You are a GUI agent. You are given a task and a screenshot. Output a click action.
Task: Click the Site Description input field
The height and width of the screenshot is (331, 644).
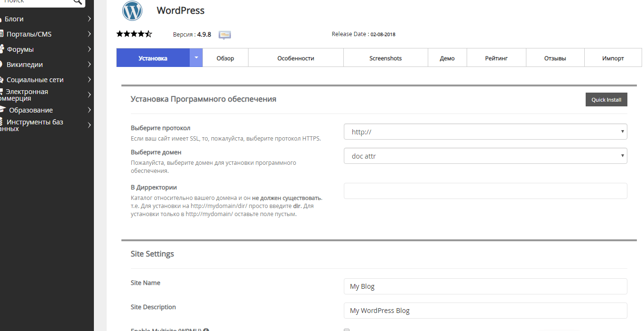click(485, 311)
